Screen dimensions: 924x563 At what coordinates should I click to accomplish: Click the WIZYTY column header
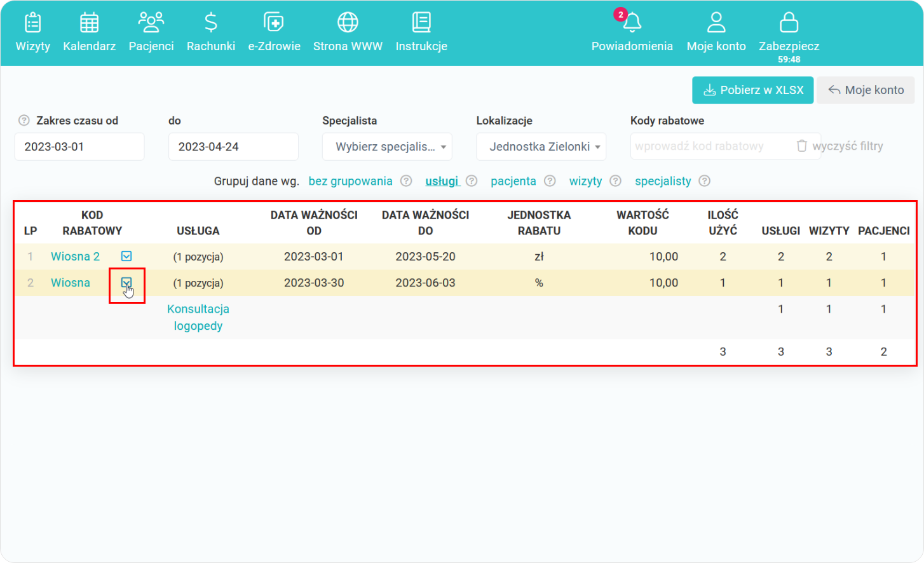829,231
